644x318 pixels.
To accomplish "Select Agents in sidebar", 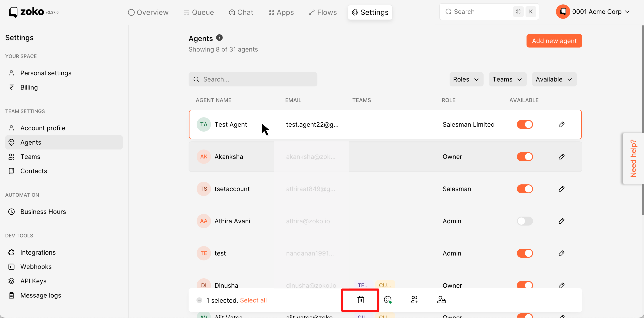I will (64, 142).
